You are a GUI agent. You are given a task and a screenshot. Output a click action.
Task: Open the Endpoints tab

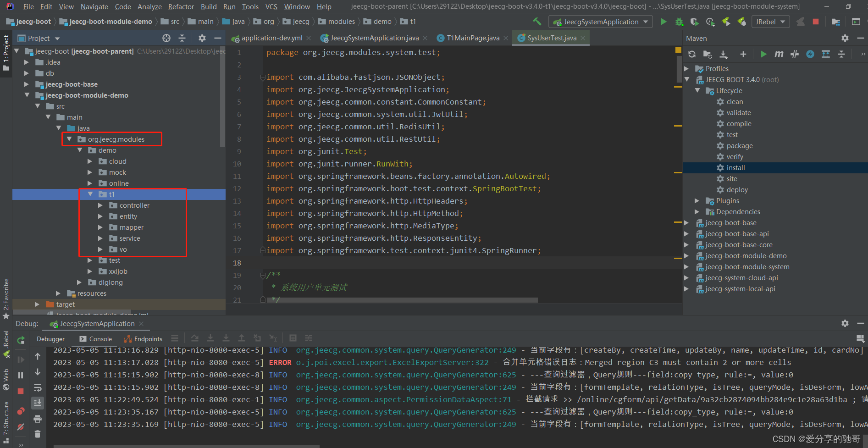point(143,339)
